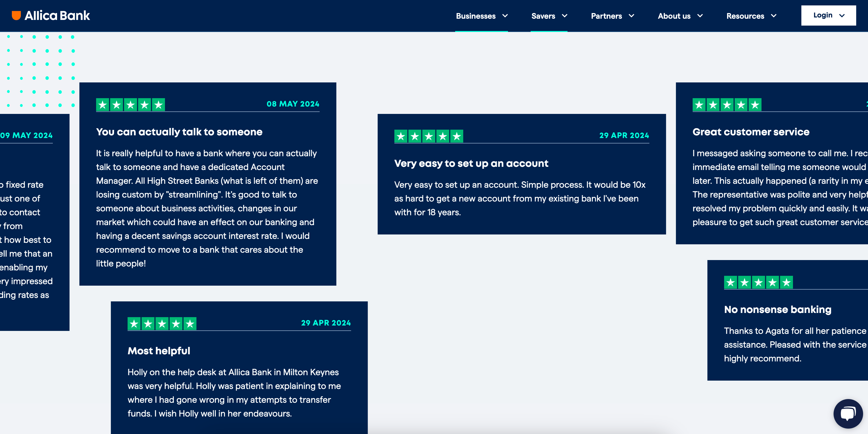Expand the Partners chevron
Screen dimensions: 868x434
(x=631, y=16)
